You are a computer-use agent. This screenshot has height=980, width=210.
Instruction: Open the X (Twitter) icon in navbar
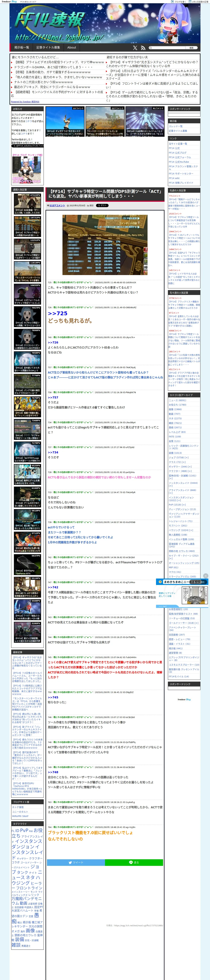[135, 48]
